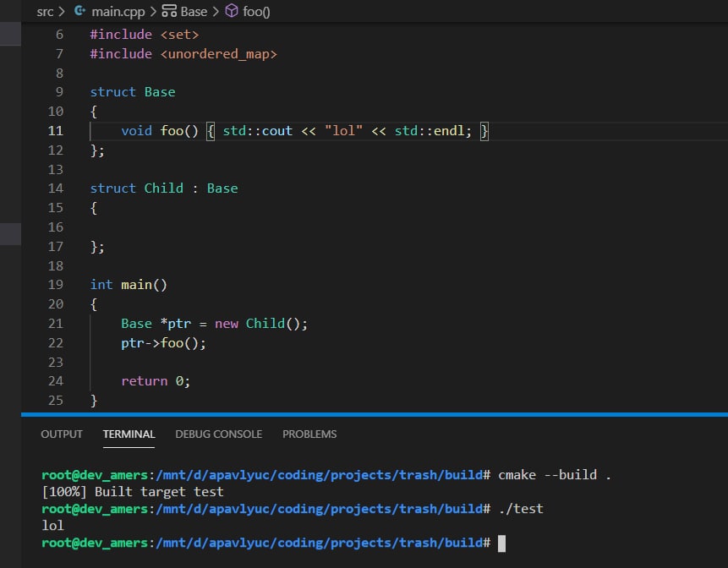Open the PROBLEMS panel tab
728x568 pixels.
tap(309, 434)
